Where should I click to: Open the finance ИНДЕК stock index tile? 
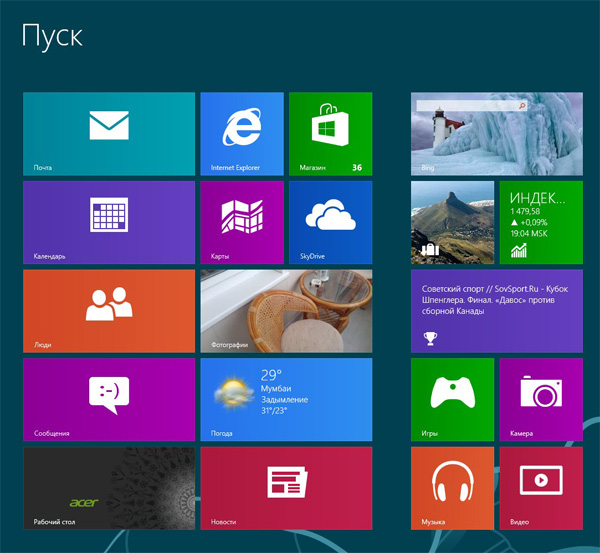[x=540, y=222]
